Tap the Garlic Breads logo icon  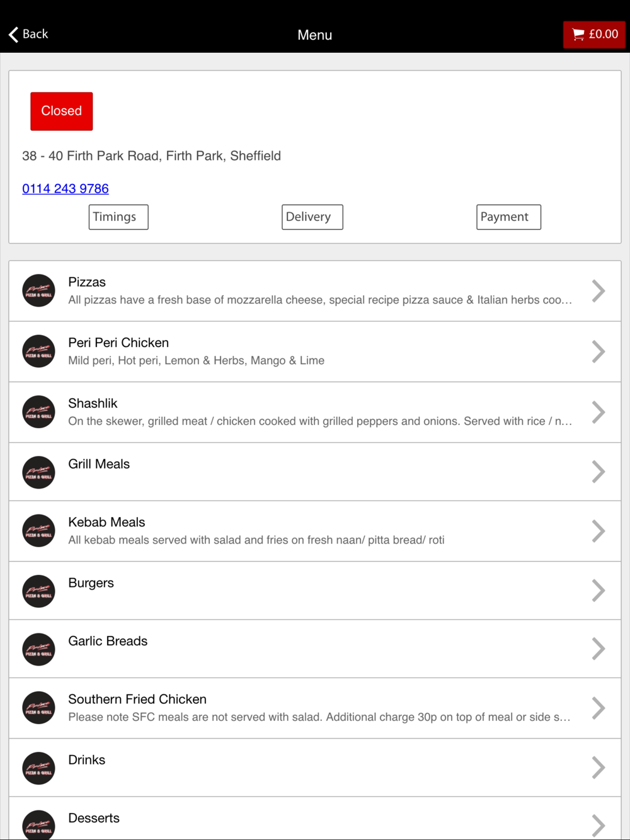click(38, 649)
